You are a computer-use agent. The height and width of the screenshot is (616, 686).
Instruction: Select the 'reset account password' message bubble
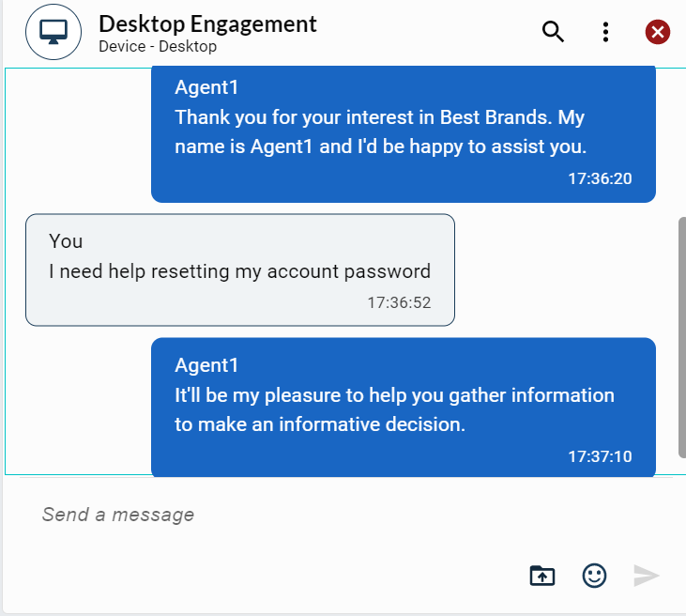239,271
